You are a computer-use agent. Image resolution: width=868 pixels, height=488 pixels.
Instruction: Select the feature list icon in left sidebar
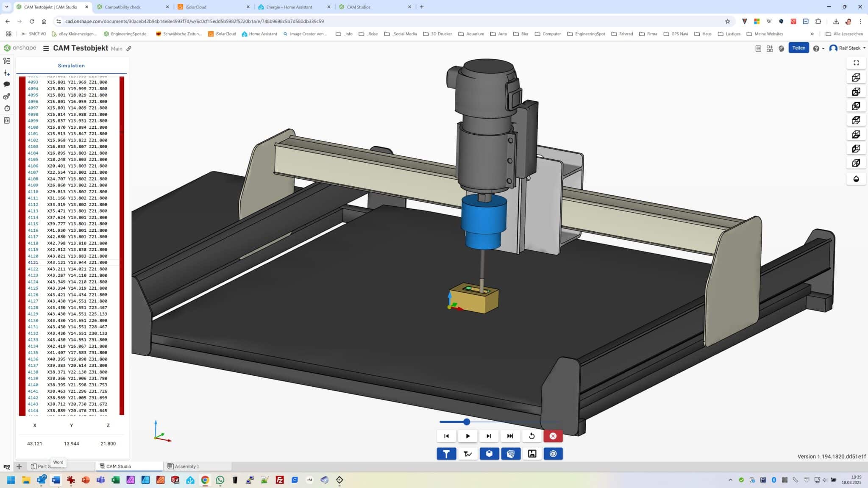click(7, 61)
